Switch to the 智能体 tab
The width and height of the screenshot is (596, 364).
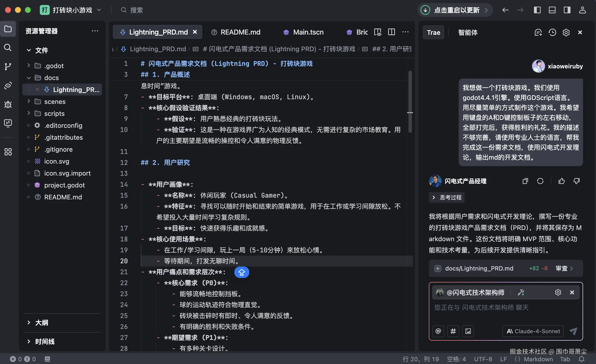click(x=467, y=32)
